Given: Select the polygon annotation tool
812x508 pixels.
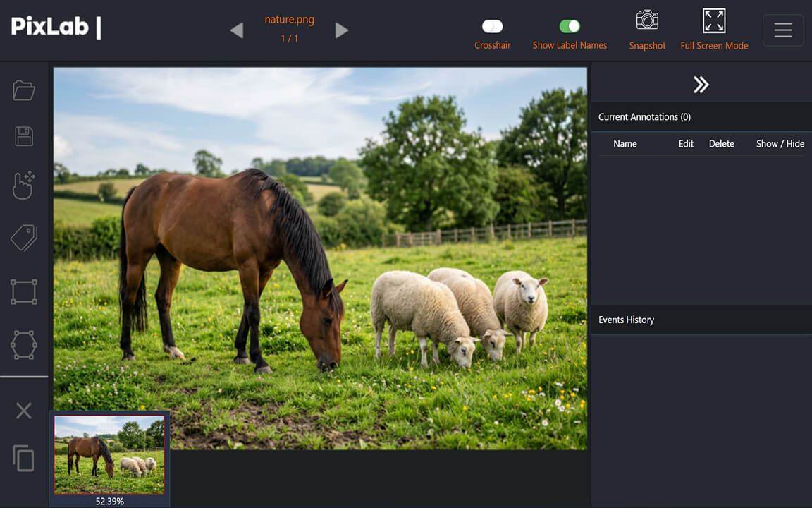Looking at the screenshot, I should pos(24,345).
